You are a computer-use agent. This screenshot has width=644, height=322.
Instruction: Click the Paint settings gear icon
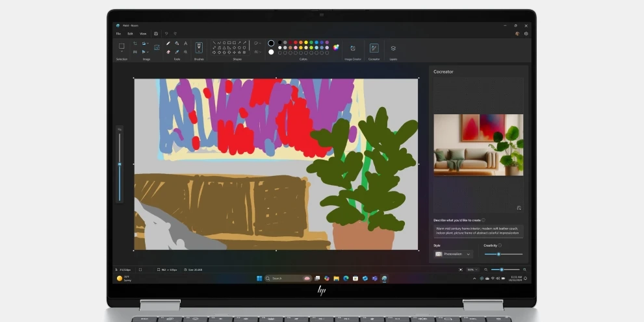[526, 34]
